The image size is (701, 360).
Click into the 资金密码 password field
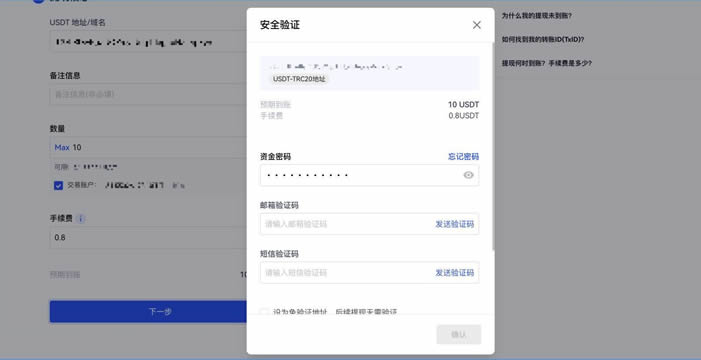tap(360, 175)
